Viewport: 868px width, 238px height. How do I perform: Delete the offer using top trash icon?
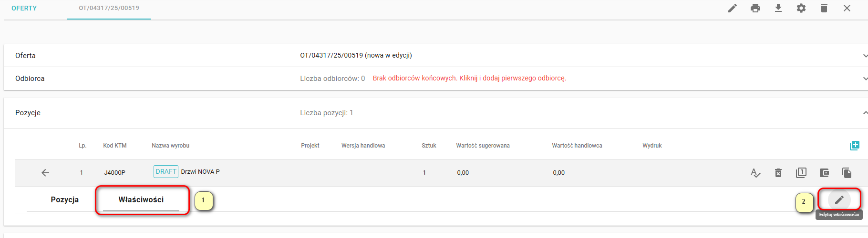point(824,8)
